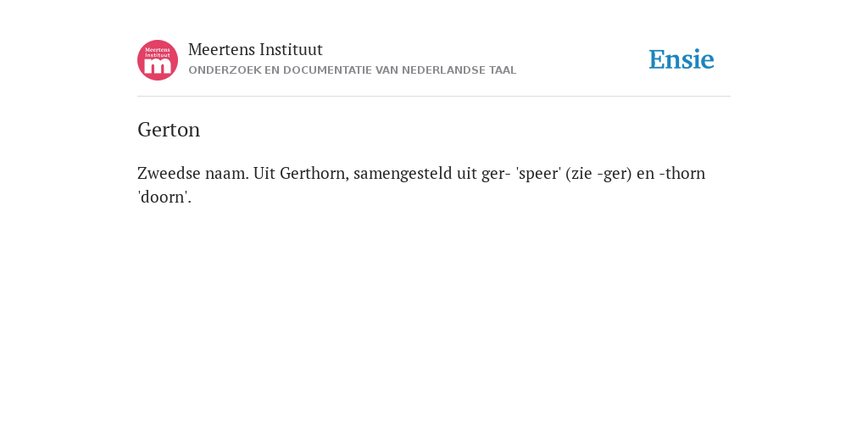Click the word Meertens in the header title

click(x=221, y=50)
